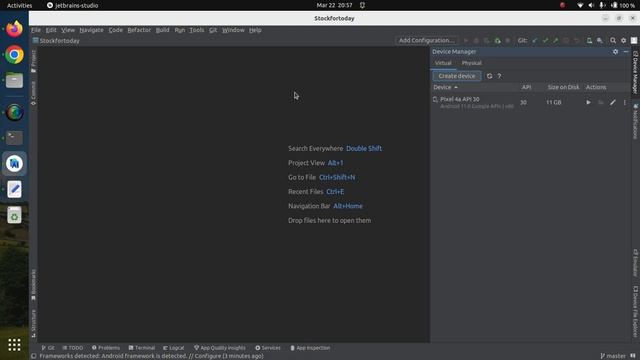Sort by the API column header
640x360 pixels.
(526, 87)
